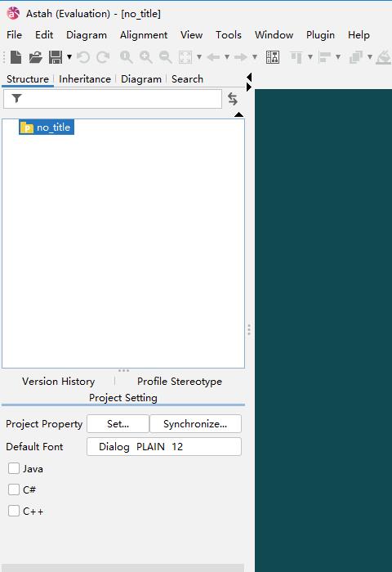This screenshot has width=392, height=572.
Task: Open the Default Font Dialog PLAIN 12 field
Action: [x=164, y=446]
